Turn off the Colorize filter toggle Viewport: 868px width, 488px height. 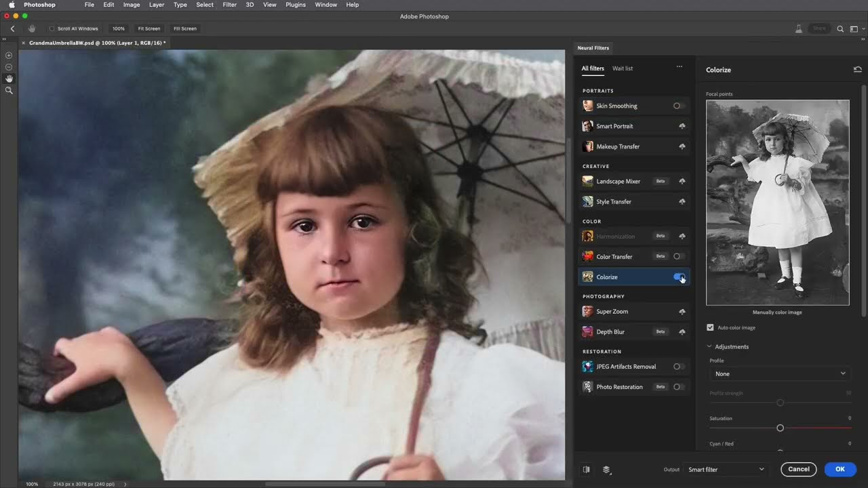(x=679, y=277)
